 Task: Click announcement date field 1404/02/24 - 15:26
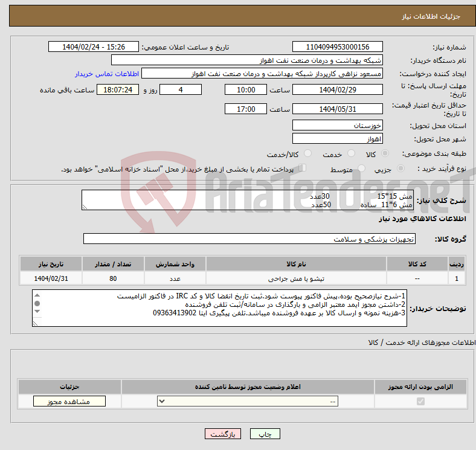pos(94,47)
